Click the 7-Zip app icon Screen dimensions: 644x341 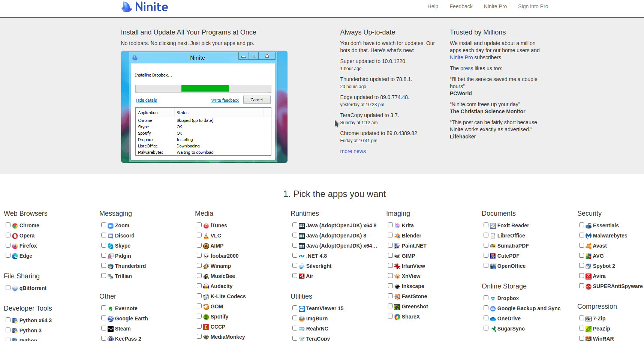(x=589, y=319)
